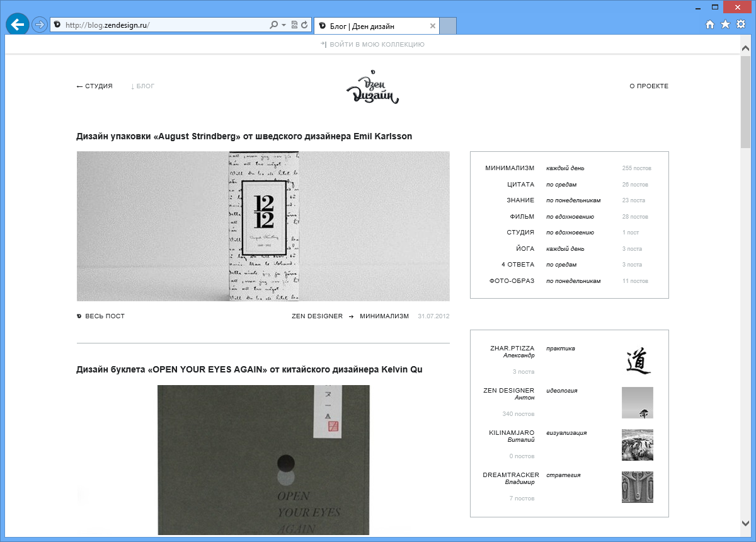Open the browser Home page icon
This screenshot has width=756, height=542.
click(x=710, y=25)
